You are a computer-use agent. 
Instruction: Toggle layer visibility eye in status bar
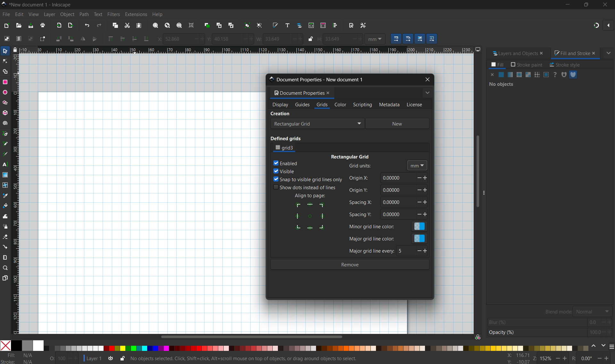[x=111, y=358]
